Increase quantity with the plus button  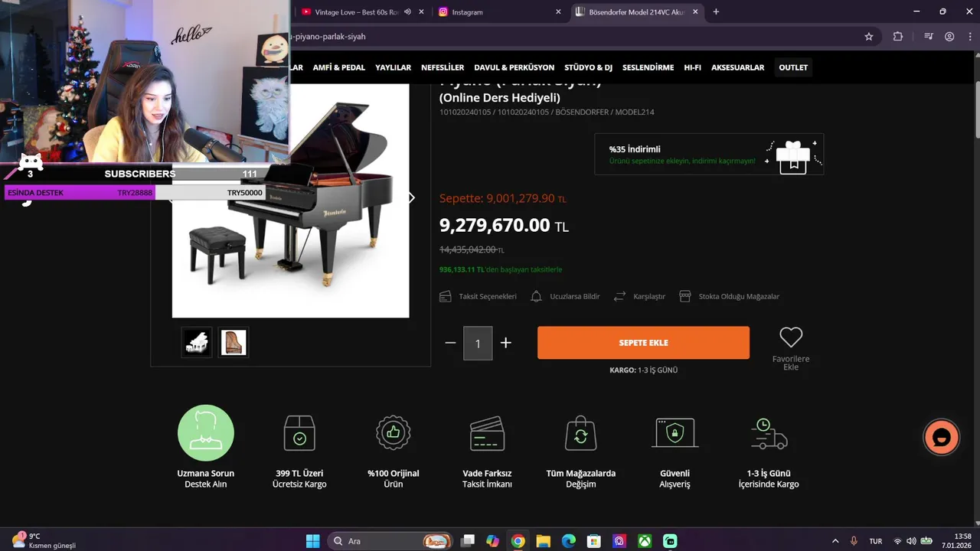coord(505,343)
